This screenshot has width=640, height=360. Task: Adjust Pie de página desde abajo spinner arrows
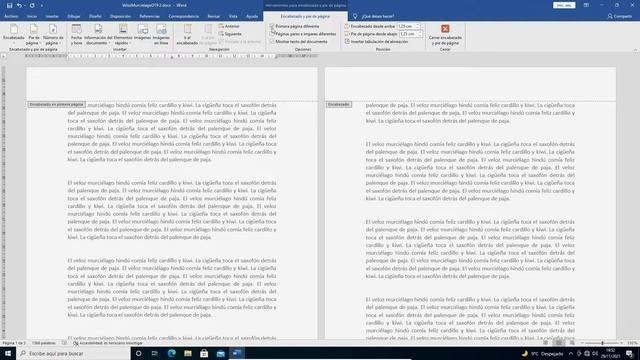pyautogui.click(x=419, y=34)
